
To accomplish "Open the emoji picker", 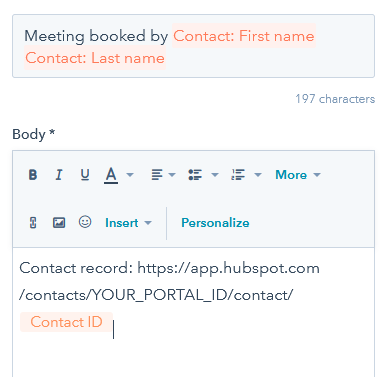I will (x=85, y=222).
